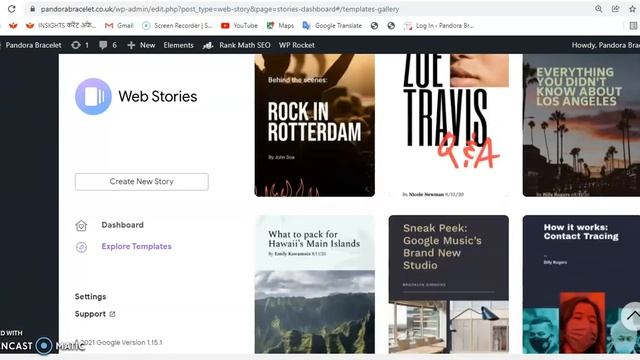640x360 pixels.
Task: Open the Los Angeles template thumbnail
Action: (x=581, y=125)
